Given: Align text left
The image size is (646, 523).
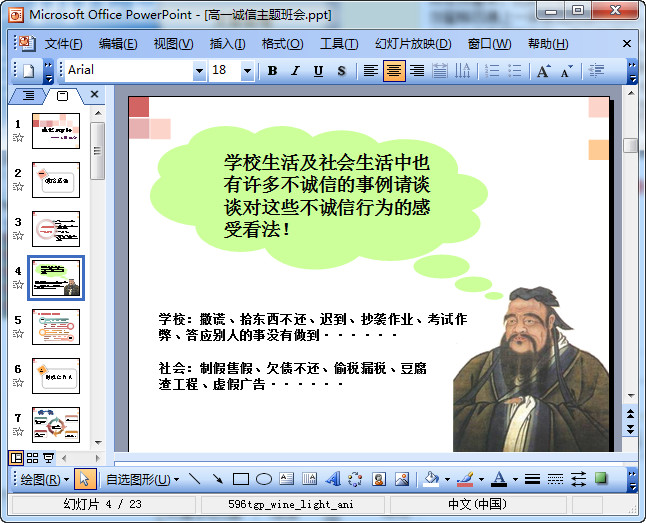Looking at the screenshot, I should (370, 71).
